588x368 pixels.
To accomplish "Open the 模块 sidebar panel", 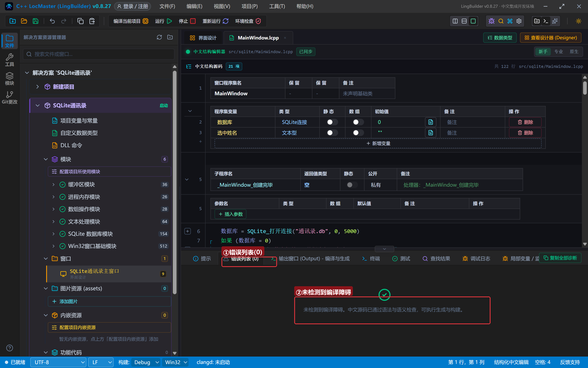I will (x=9, y=79).
